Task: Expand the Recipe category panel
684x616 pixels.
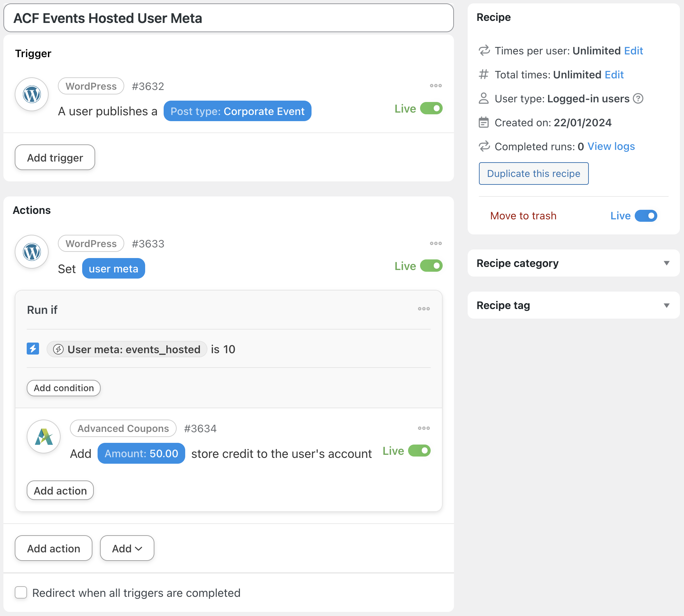Action: (666, 263)
